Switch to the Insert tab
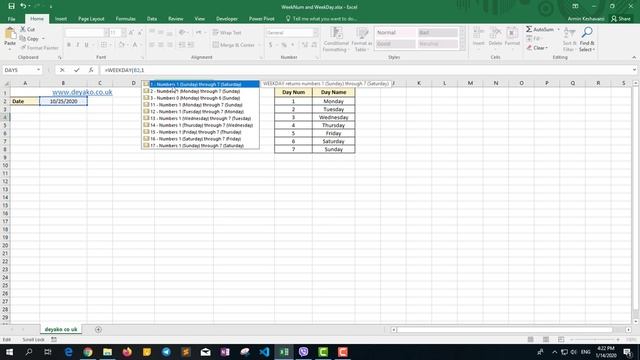The width and height of the screenshot is (640, 360). point(61,19)
